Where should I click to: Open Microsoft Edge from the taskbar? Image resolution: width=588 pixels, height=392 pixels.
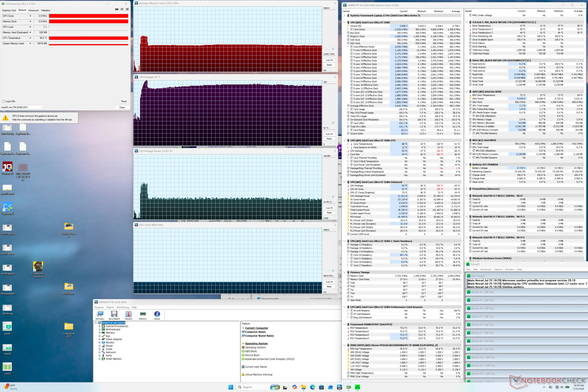click(x=313, y=387)
